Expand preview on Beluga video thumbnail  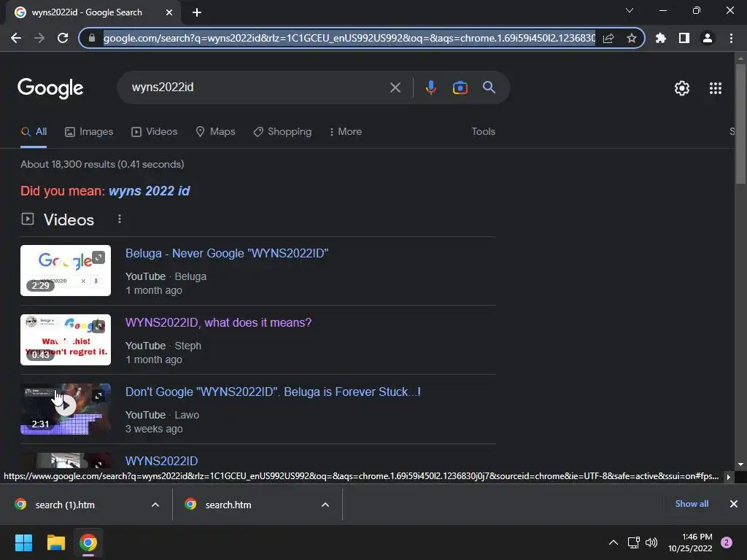(98, 257)
